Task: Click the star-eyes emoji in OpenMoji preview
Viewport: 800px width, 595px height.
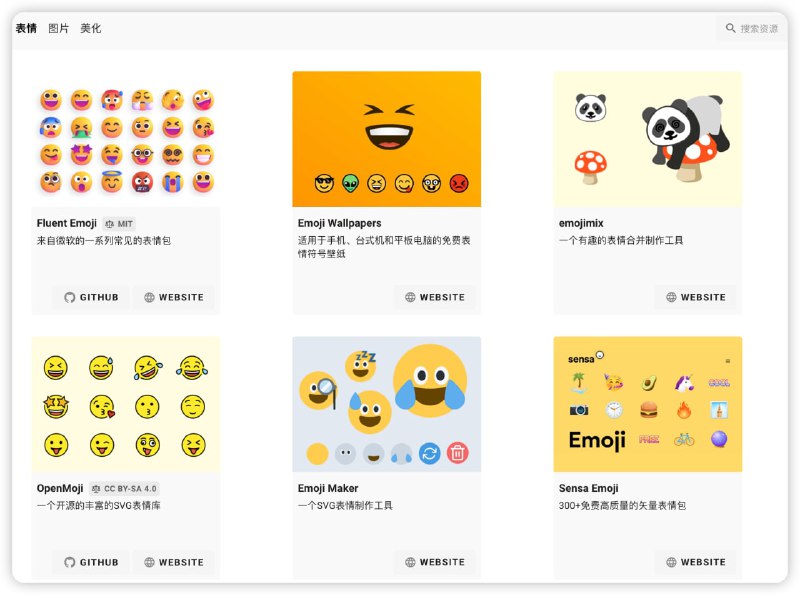Action: [x=56, y=407]
